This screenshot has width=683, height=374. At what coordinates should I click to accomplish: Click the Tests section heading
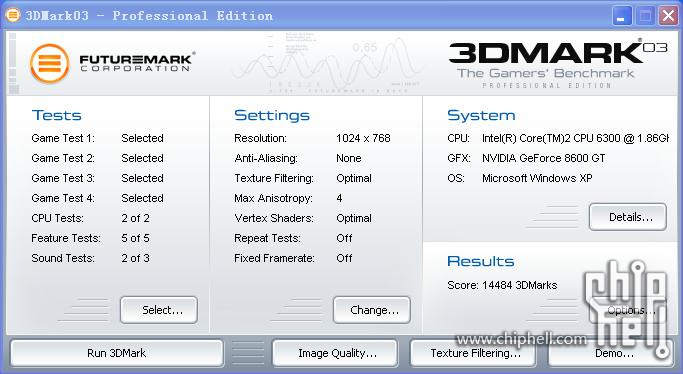[x=57, y=115]
